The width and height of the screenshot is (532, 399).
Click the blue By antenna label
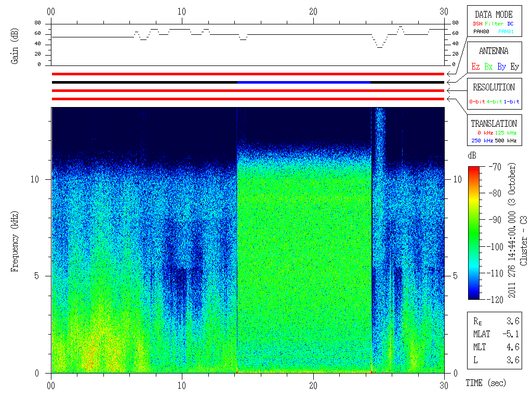[x=501, y=67]
